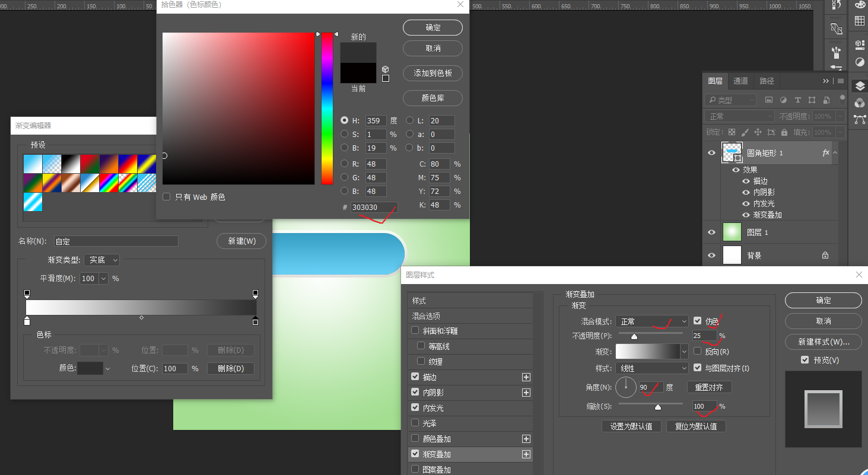This screenshot has width=868, height=475.
Task: Open 样式 线性 dropdown
Action: (652, 368)
